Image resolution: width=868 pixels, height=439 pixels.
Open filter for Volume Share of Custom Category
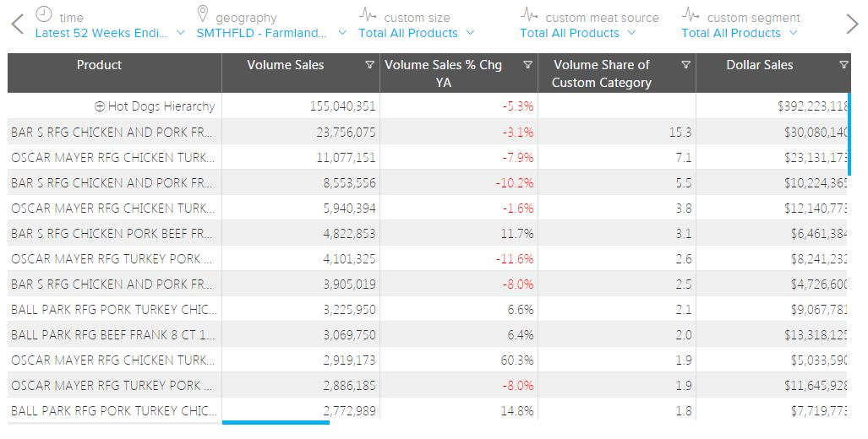click(x=685, y=65)
